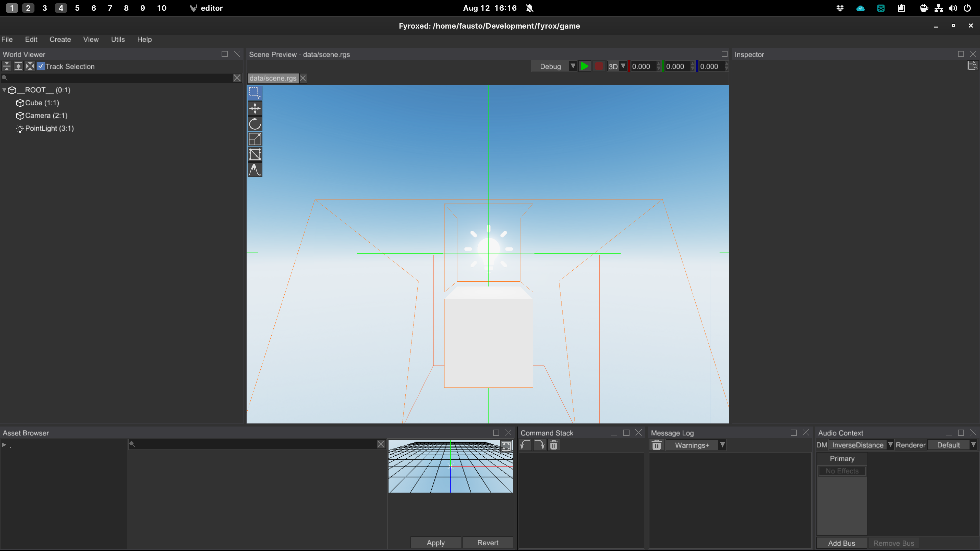Screen dimensions: 980x551
Task: Clear the Message Log with trash icon
Action: 656,445
